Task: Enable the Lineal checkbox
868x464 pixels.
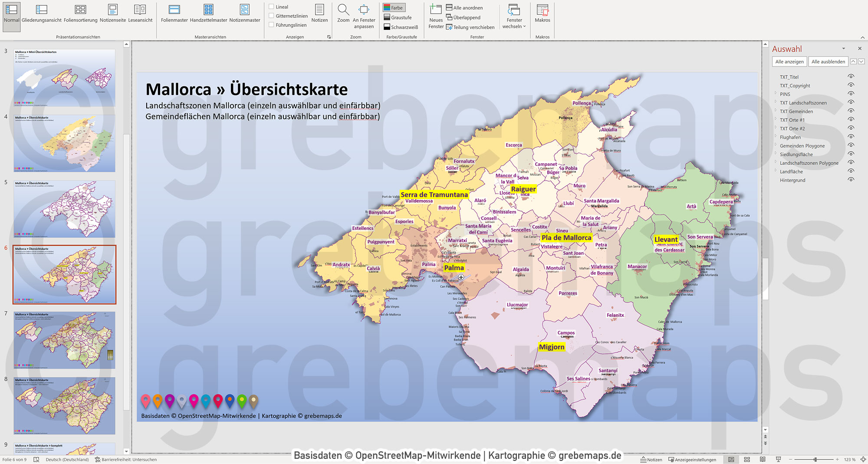Action: (x=271, y=7)
